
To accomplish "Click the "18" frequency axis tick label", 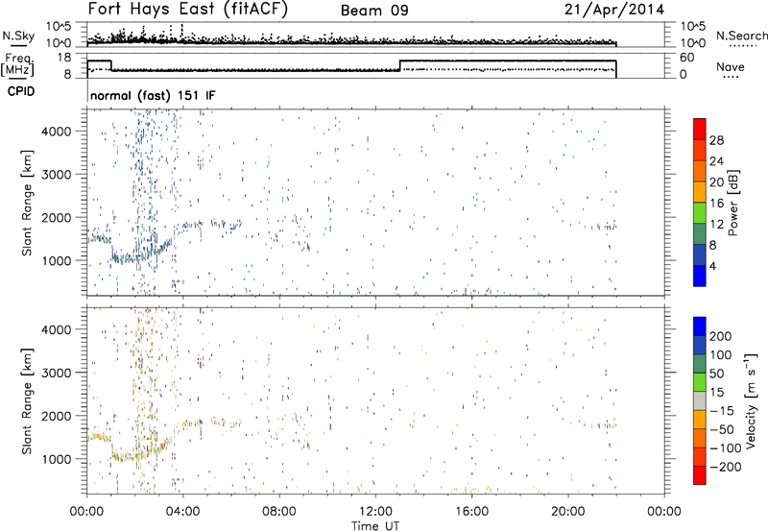I will coord(64,58).
